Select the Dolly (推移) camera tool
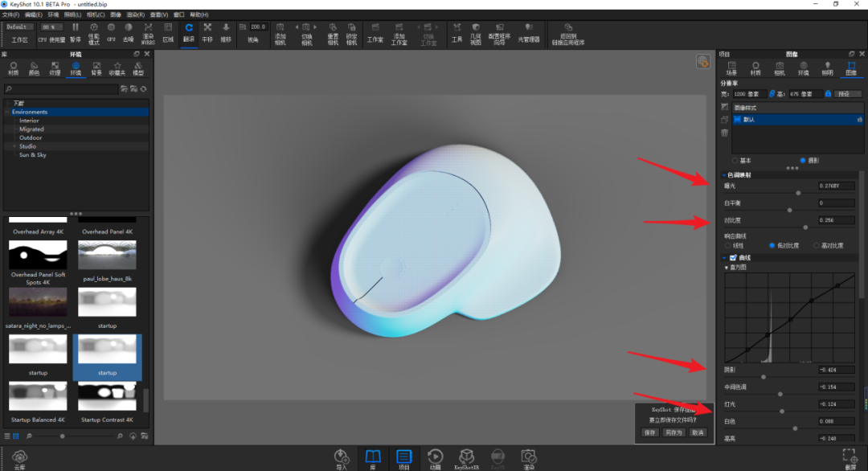 click(226, 33)
